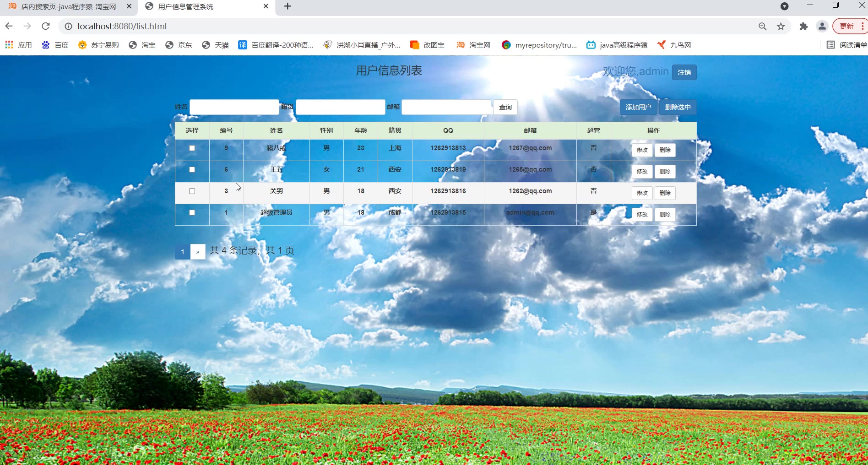Check the box for user 关羽

tap(192, 191)
